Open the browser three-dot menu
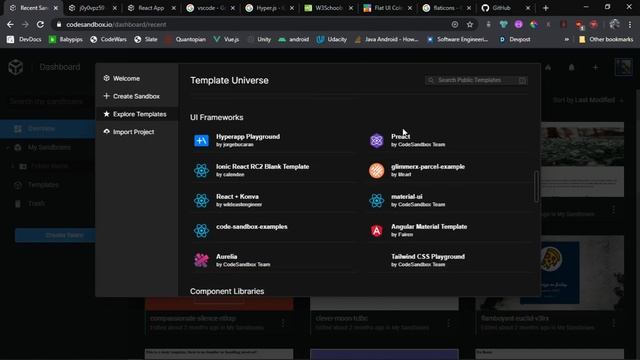Image resolution: width=640 pixels, height=360 pixels. pyautogui.click(x=630, y=24)
